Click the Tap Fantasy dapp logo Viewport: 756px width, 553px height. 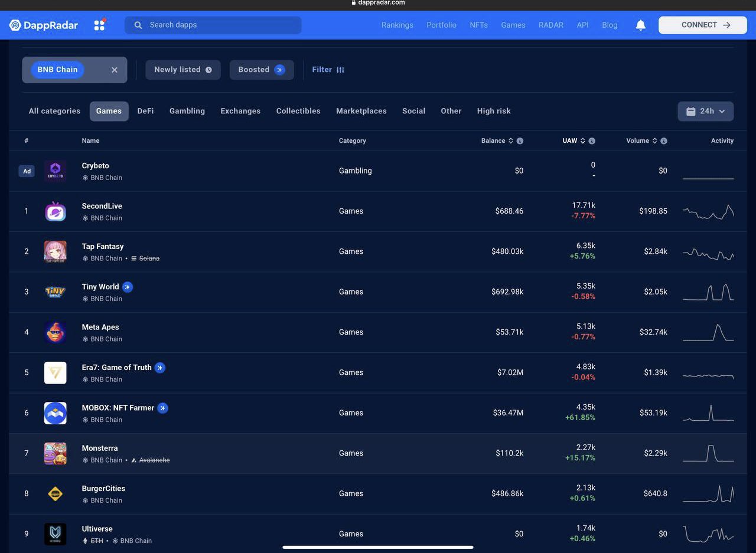(x=55, y=251)
